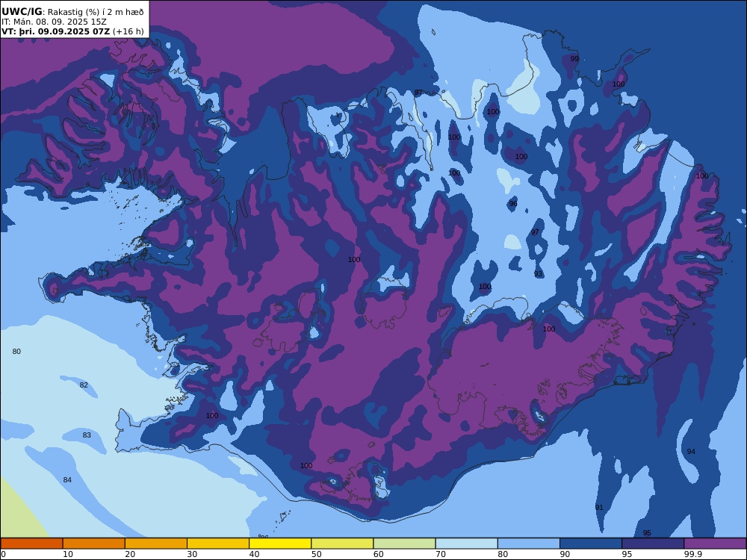The height and width of the screenshot is (560, 747).
Task: Click the "82" humidity value over the sea
Action: [x=84, y=385]
